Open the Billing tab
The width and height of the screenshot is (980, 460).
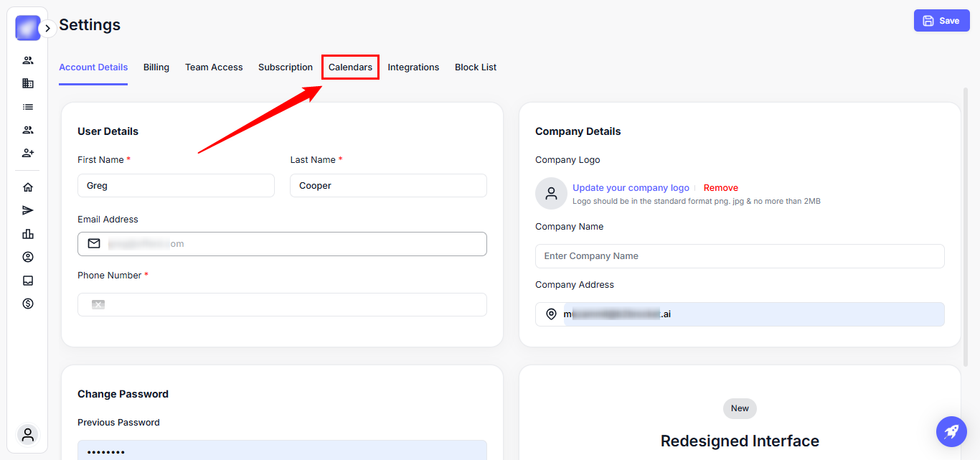pos(156,67)
